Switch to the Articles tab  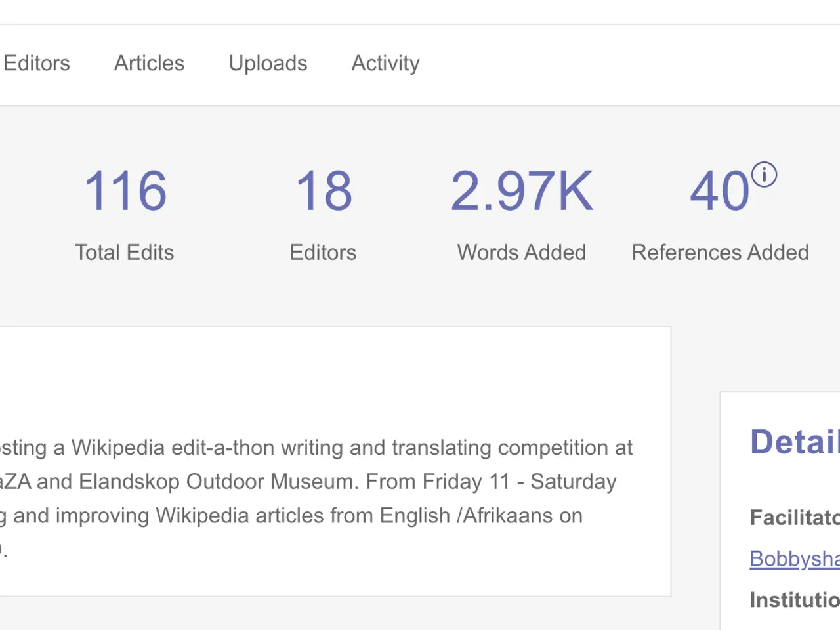click(x=149, y=64)
